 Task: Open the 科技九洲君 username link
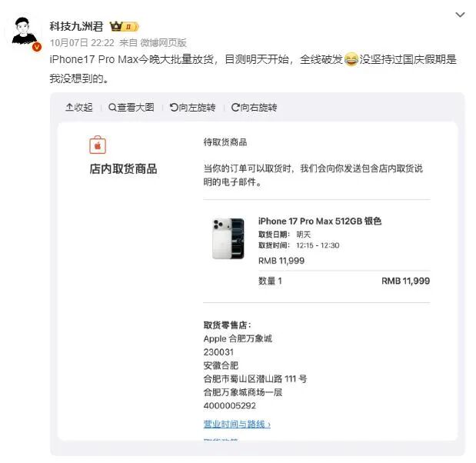click(76, 26)
